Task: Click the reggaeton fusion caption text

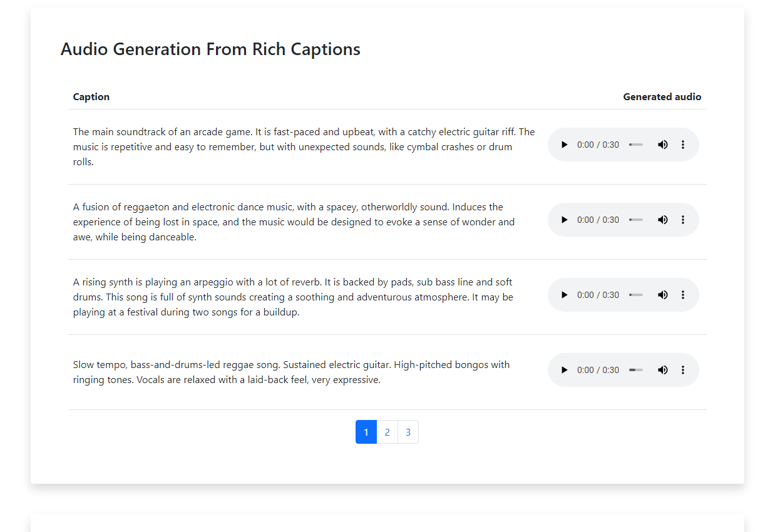Action: coord(294,222)
